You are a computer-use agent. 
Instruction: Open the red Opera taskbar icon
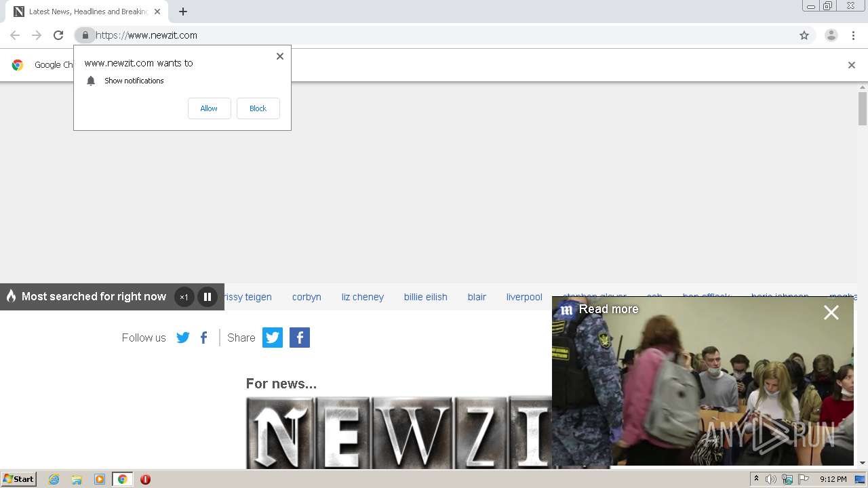(145, 479)
